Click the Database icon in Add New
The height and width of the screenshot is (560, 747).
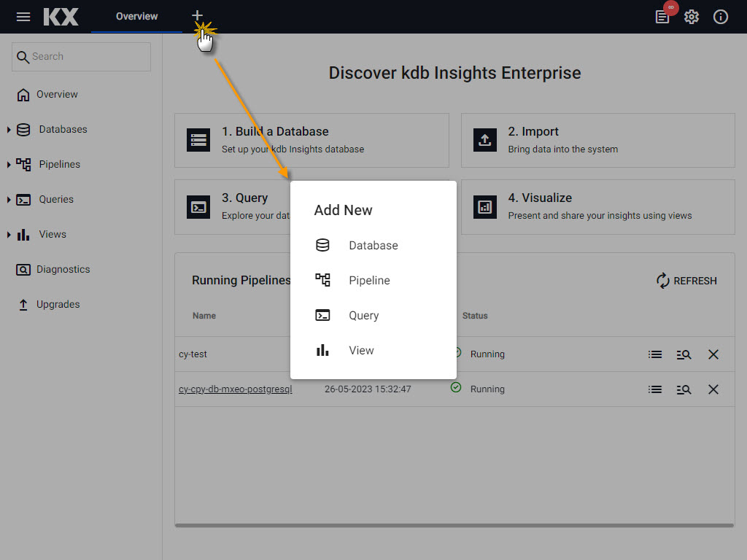pyautogui.click(x=322, y=245)
